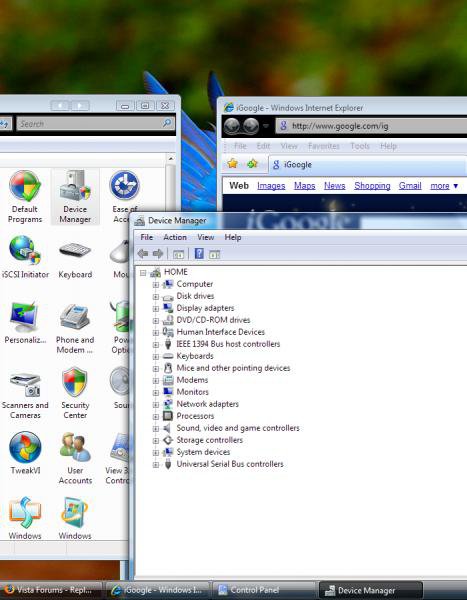The width and height of the screenshot is (467, 600).
Task: Click the blue Help toolbar icon in Device Manager
Action: tap(199, 253)
